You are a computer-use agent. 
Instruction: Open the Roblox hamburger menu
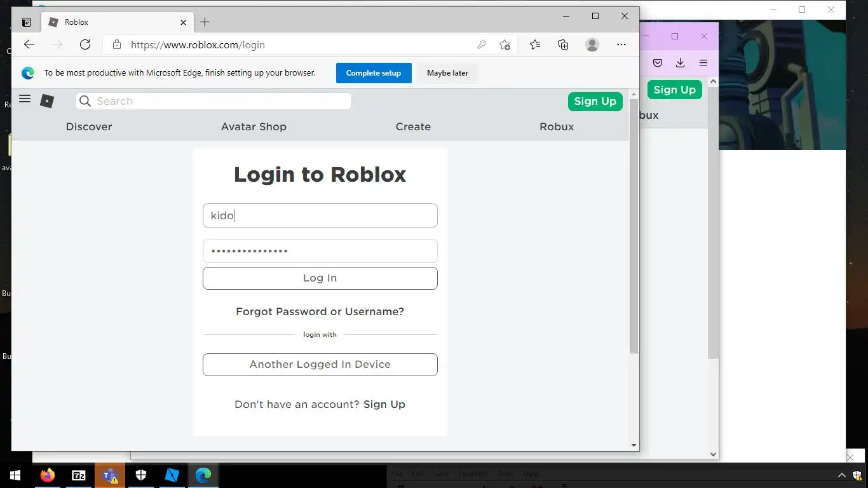click(25, 98)
